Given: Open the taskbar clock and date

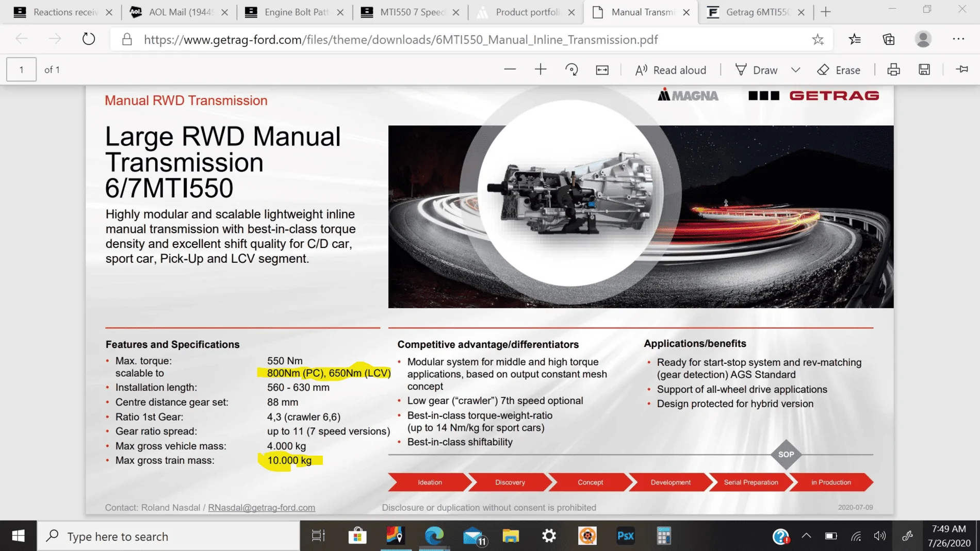Looking at the screenshot, I should click(x=949, y=536).
